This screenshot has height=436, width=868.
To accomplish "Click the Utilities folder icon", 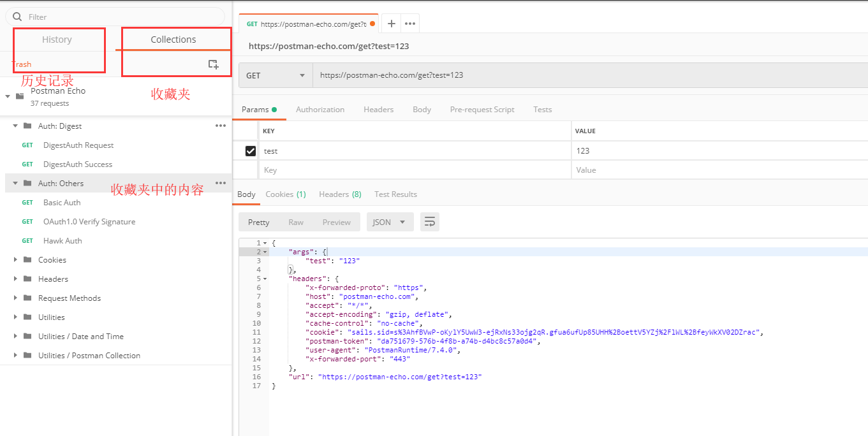I will tap(27, 317).
